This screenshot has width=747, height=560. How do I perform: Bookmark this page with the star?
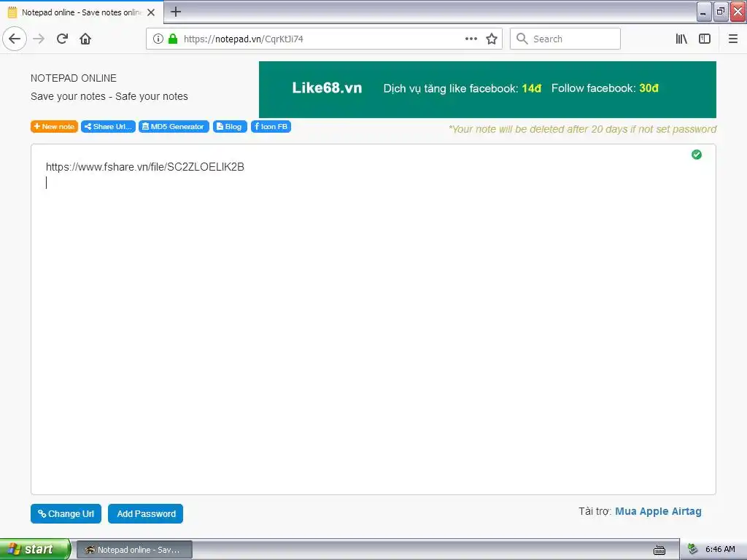pos(492,39)
